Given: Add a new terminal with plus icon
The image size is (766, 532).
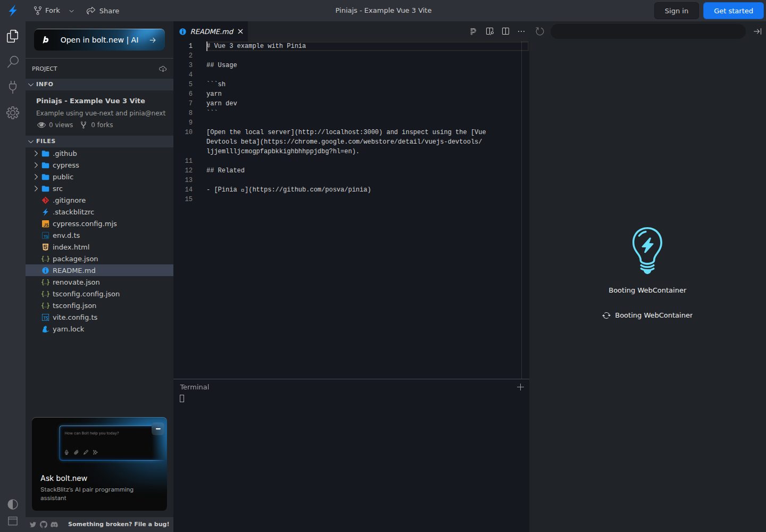Looking at the screenshot, I should point(520,387).
